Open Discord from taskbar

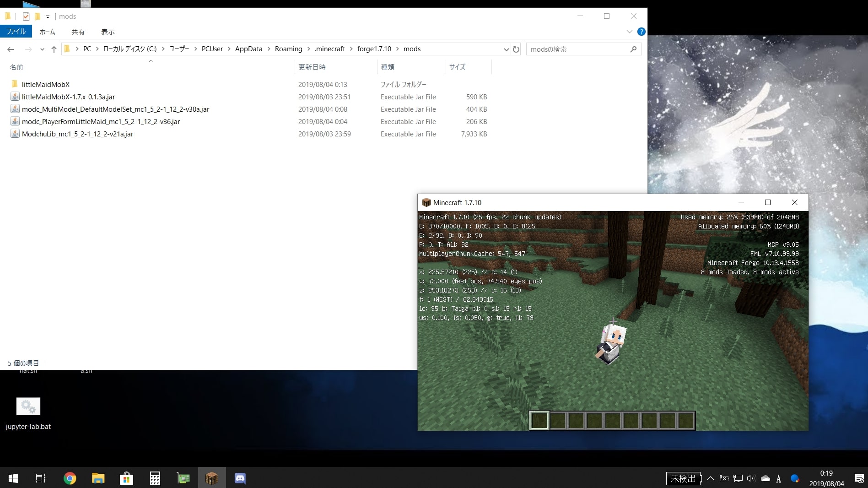coord(240,478)
